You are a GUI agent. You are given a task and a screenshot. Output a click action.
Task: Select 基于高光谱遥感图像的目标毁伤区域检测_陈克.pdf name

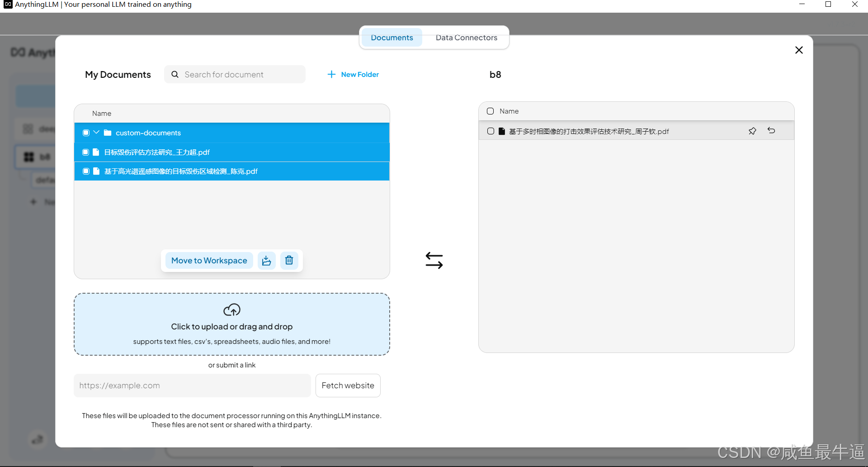pyautogui.click(x=181, y=171)
